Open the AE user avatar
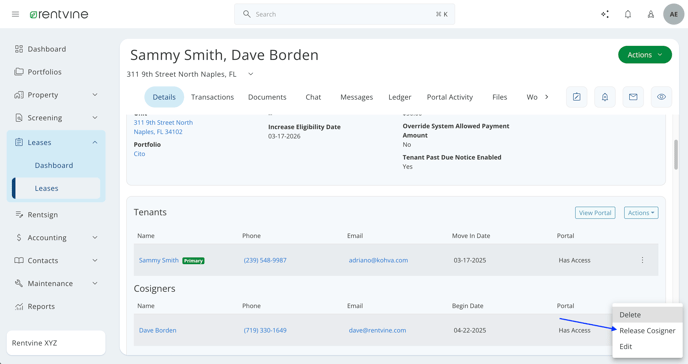Image resolution: width=688 pixels, height=364 pixels. pyautogui.click(x=674, y=14)
